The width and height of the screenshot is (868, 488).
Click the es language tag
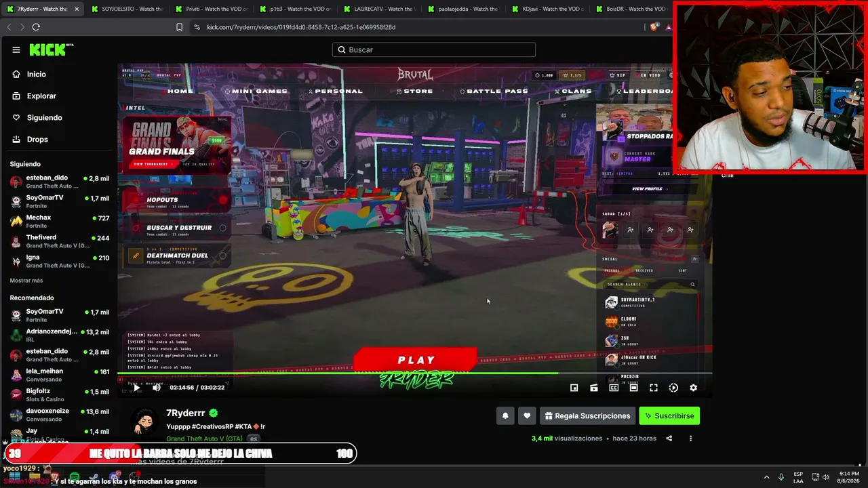point(254,439)
